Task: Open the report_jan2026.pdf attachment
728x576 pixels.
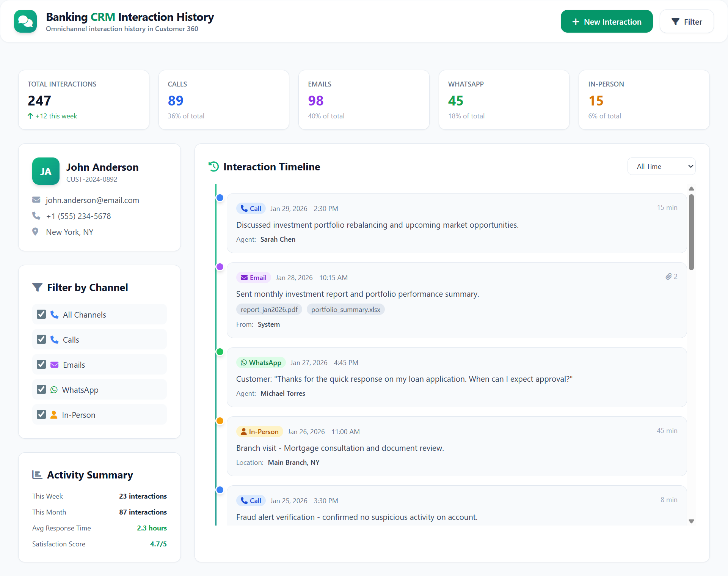Action: point(269,309)
